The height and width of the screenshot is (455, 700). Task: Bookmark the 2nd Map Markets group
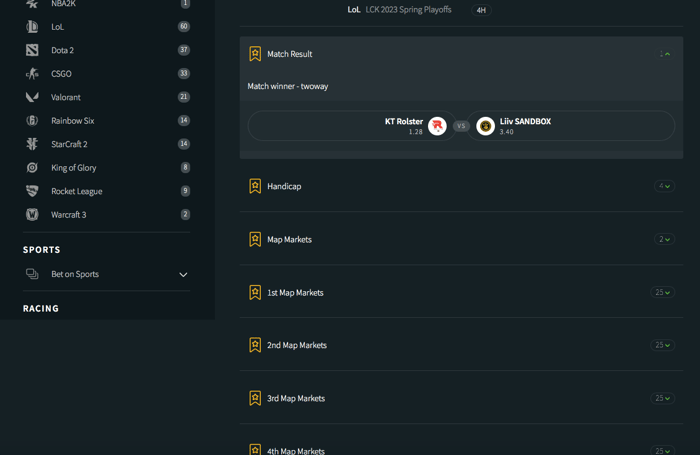(x=255, y=345)
